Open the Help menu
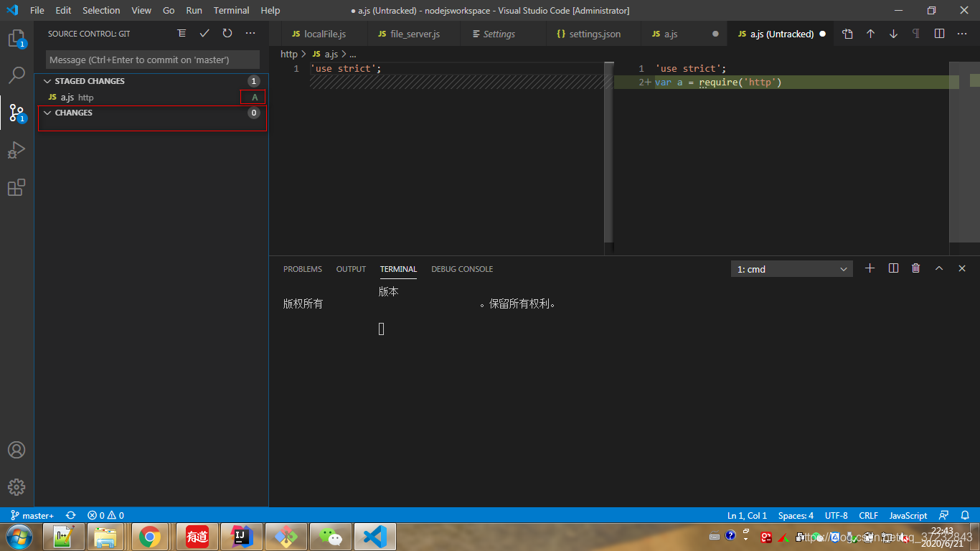The height and width of the screenshot is (551, 980). (x=270, y=10)
